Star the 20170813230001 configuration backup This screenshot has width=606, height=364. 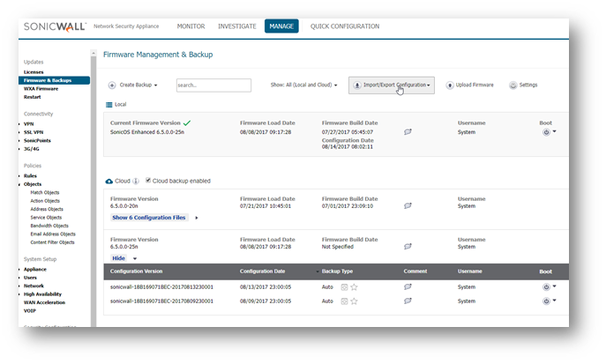pos(354,286)
